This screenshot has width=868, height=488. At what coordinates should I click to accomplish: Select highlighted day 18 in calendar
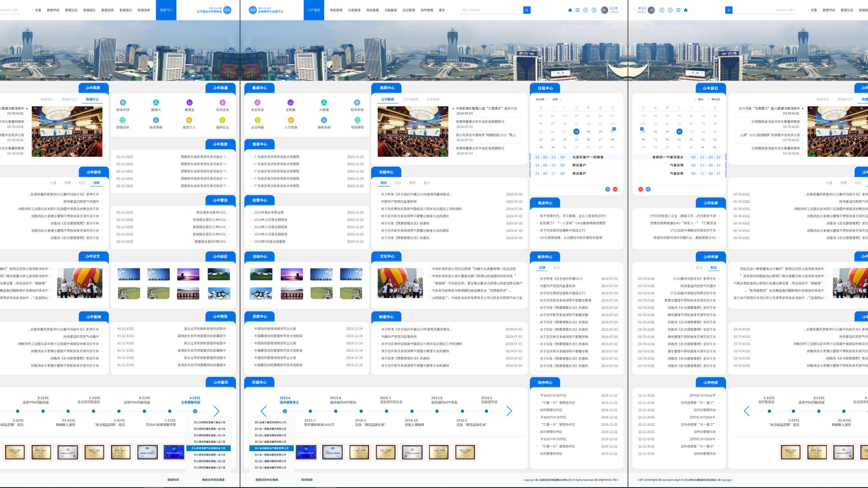576,131
